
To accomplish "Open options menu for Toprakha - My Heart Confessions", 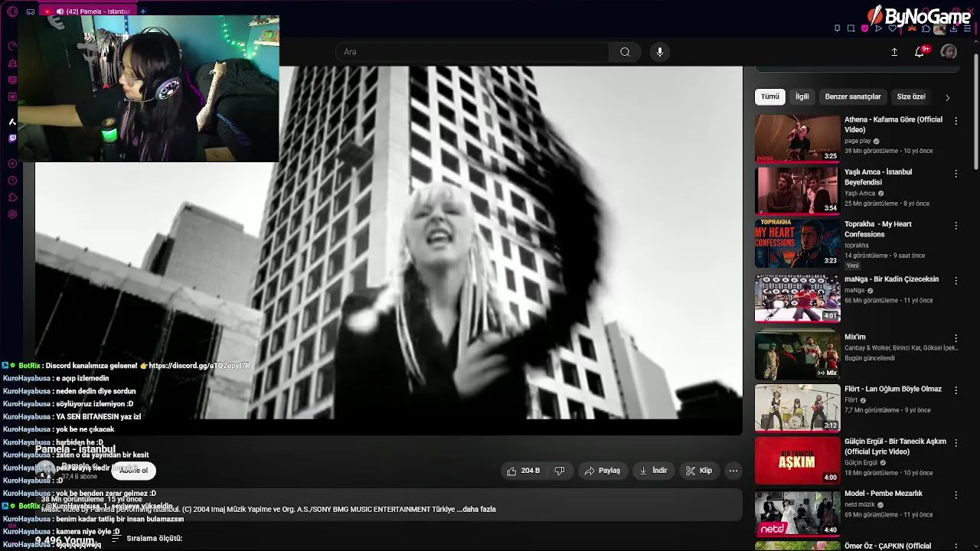I will (x=955, y=226).
